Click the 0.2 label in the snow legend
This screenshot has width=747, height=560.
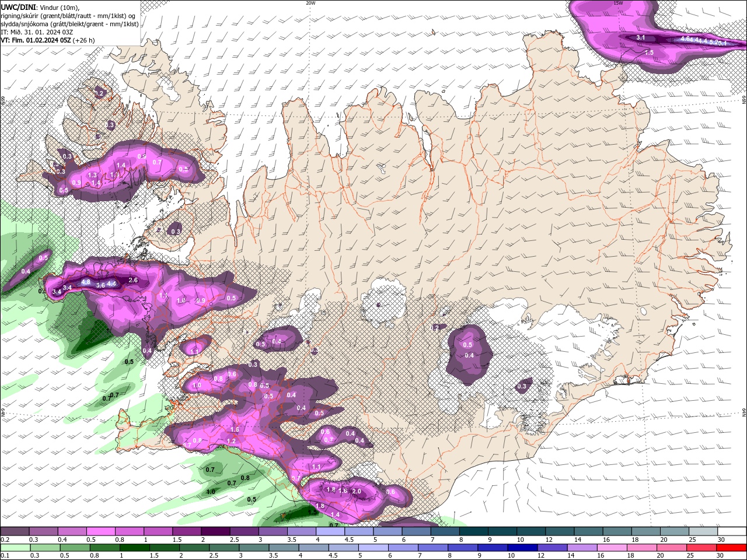(x=5, y=540)
